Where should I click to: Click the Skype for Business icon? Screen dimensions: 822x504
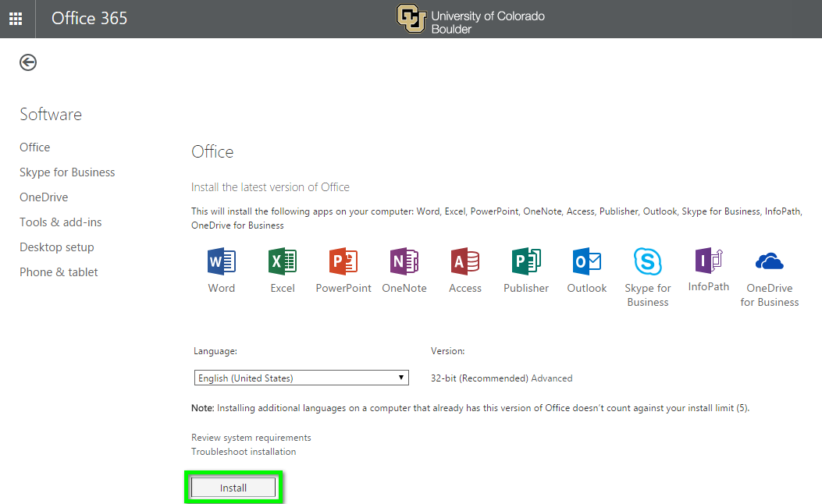[648, 261]
